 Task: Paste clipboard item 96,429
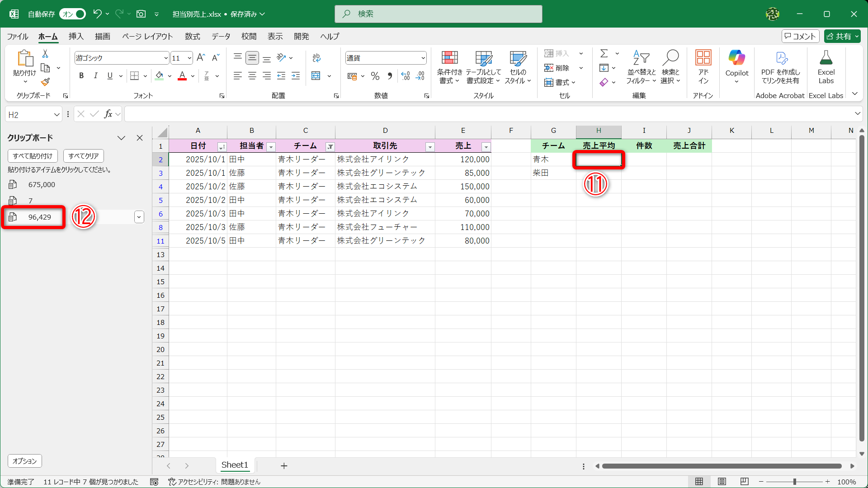click(41, 217)
